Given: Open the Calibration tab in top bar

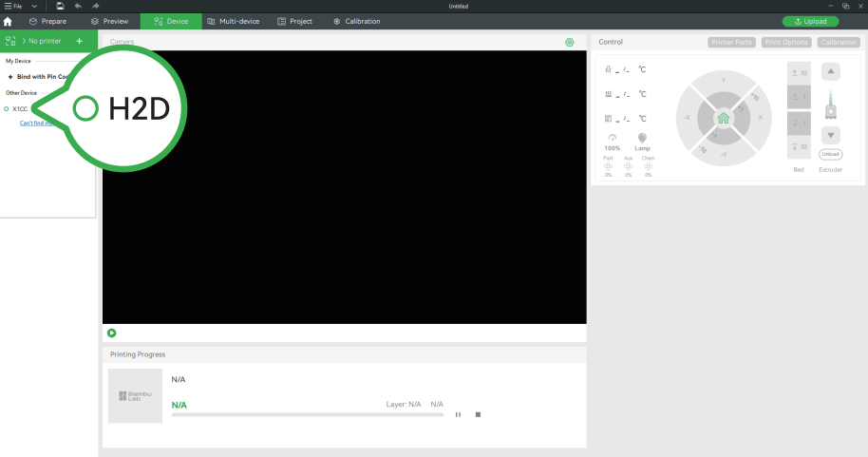Looking at the screenshot, I should pos(357,22).
